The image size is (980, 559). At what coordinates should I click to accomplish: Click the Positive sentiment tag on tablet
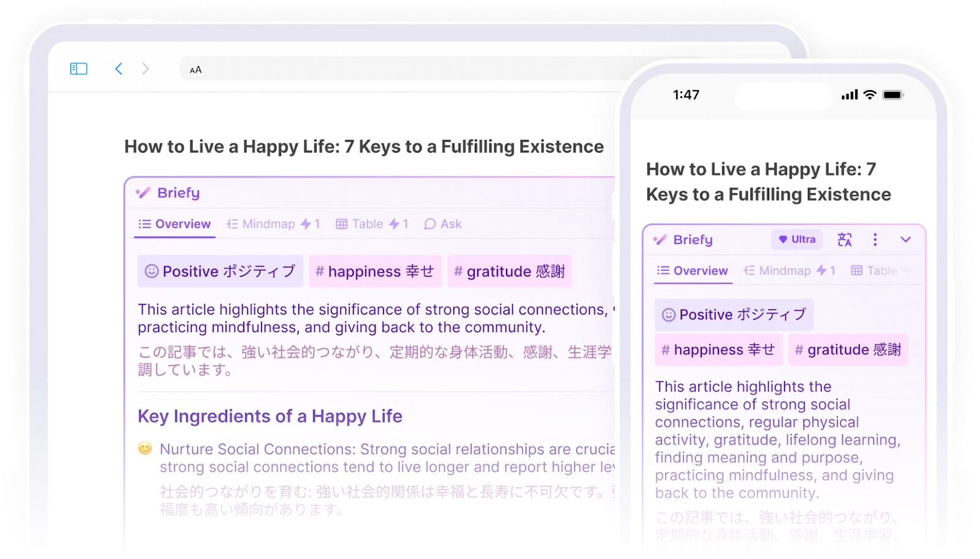click(x=221, y=272)
